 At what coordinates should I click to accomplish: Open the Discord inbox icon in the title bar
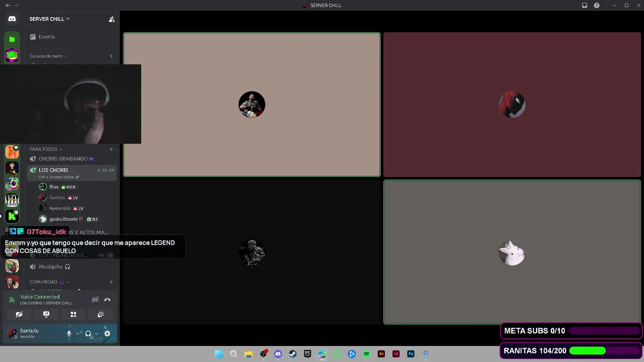click(x=585, y=6)
